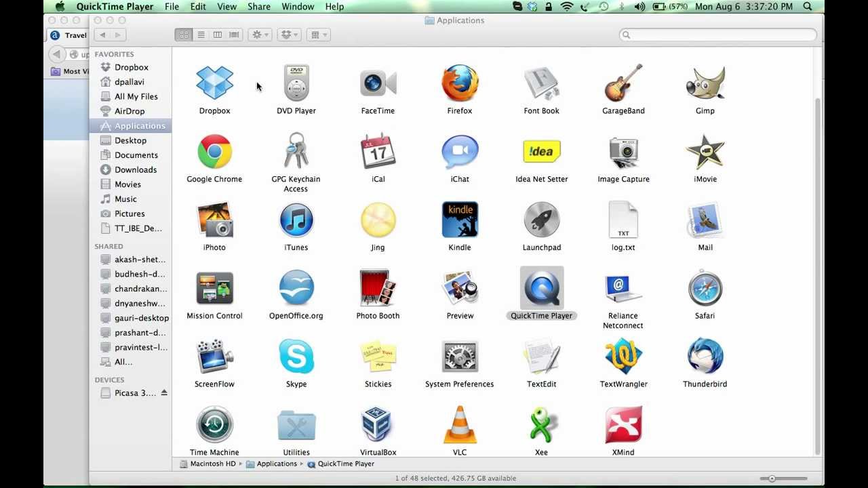Select the Google Chrome app icon
Viewport: 868px width, 488px height.
[x=214, y=151]
